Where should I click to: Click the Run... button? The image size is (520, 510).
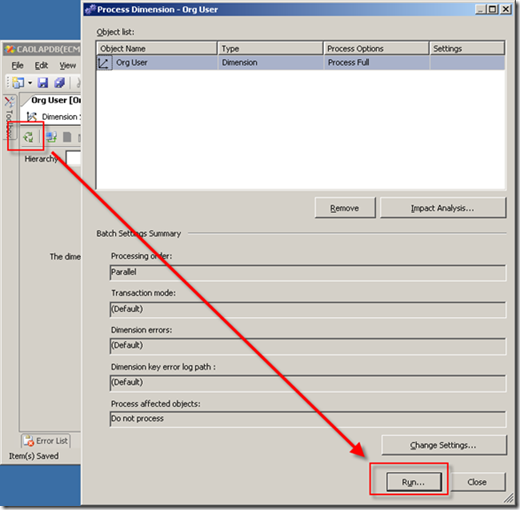coord(414,482)
